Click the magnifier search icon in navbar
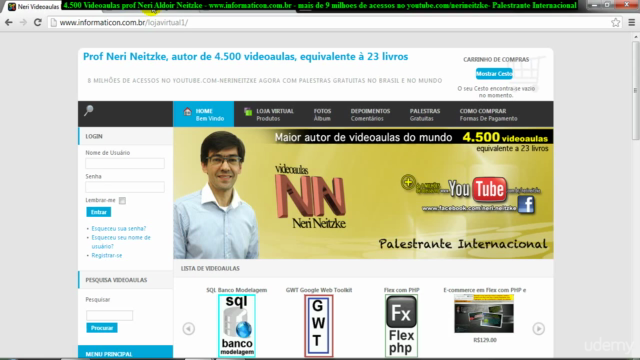Screen dimensions: 640x360 click(89, 110)
